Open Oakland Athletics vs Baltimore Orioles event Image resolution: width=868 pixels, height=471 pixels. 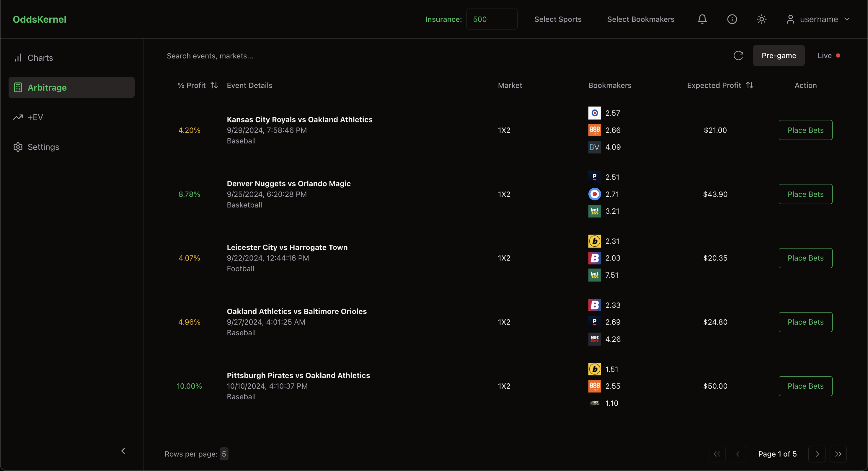[297, 311]
